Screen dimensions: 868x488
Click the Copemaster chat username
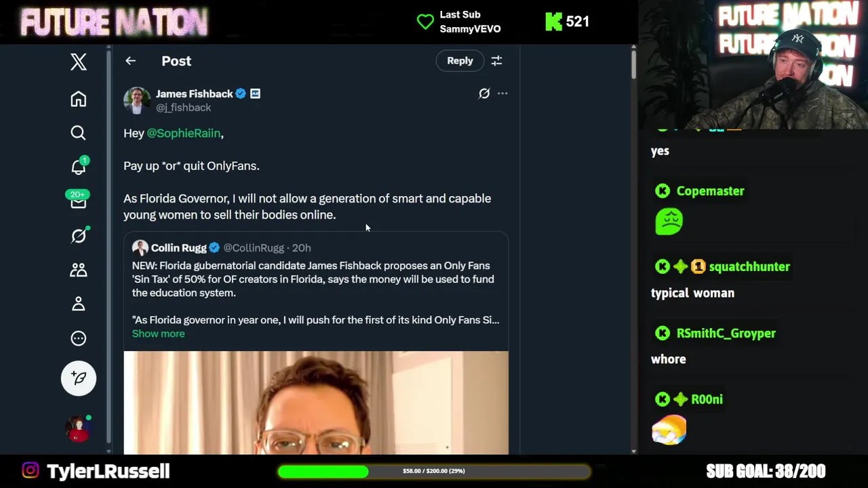pos(710,191)
